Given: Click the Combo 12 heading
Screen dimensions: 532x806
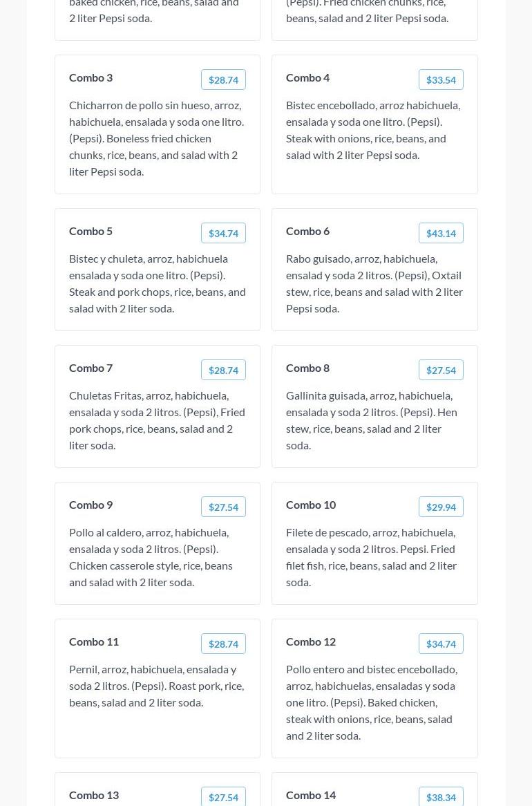Looking at the screenshot, I should (x=311, y=641).
